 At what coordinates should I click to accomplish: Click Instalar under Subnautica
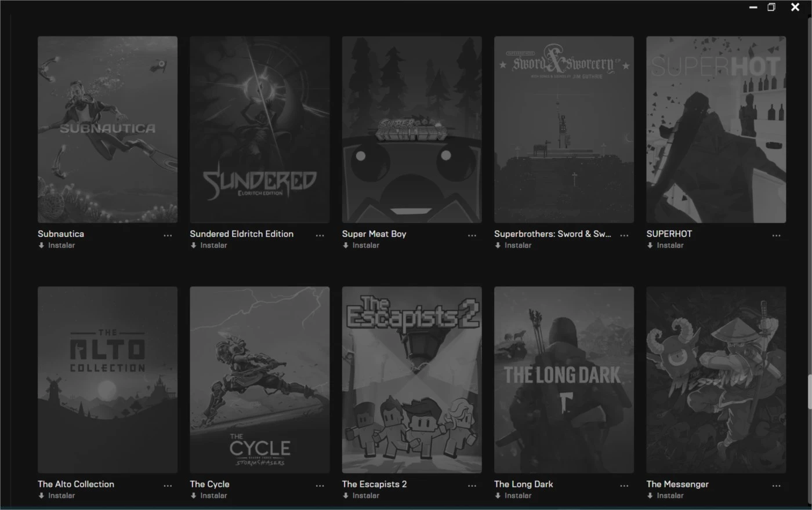[x=56, y=246]
